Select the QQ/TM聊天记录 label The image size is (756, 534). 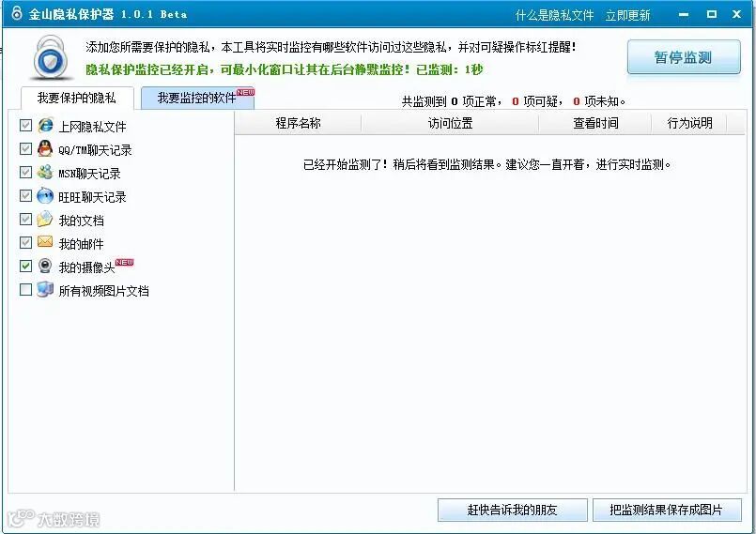point(95,150)
